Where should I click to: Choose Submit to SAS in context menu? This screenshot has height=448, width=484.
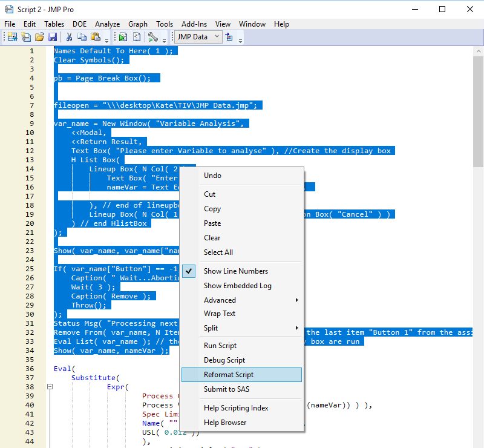(x=241, y=389)
